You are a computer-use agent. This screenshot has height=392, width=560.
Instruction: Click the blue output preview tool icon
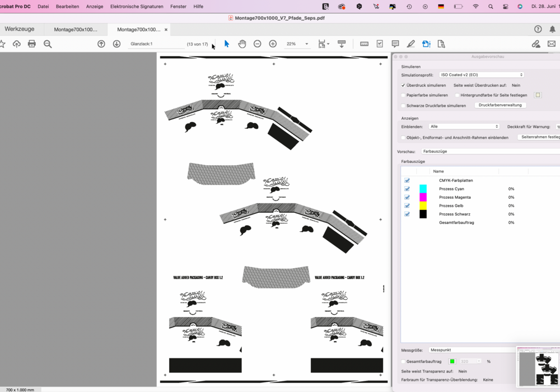tap(426, 44)
